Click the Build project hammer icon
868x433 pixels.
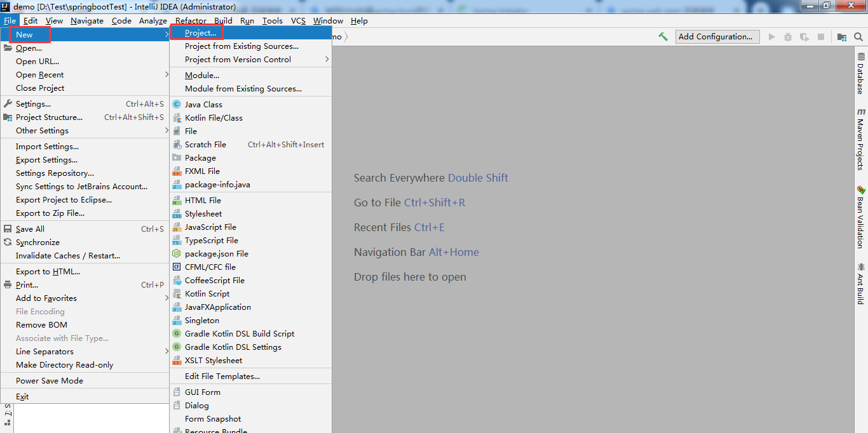[x=663, y=37]
